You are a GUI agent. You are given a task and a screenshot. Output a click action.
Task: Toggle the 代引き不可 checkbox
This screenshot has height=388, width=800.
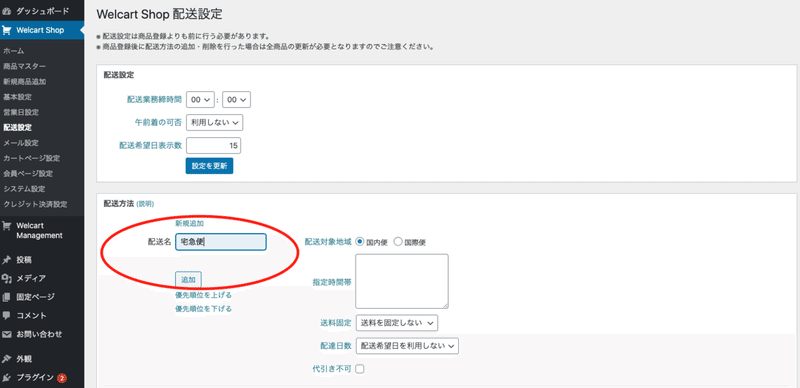coord(360,369)
